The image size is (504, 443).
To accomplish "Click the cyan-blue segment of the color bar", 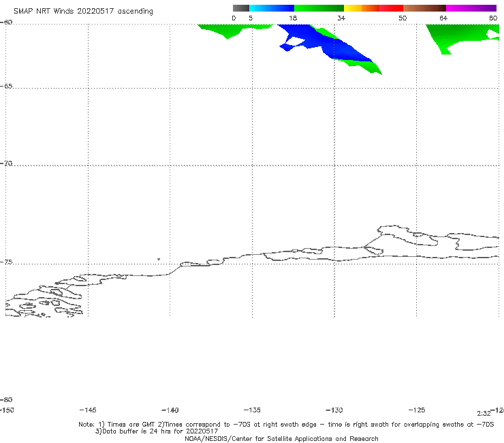I will (x=272, y=8).
